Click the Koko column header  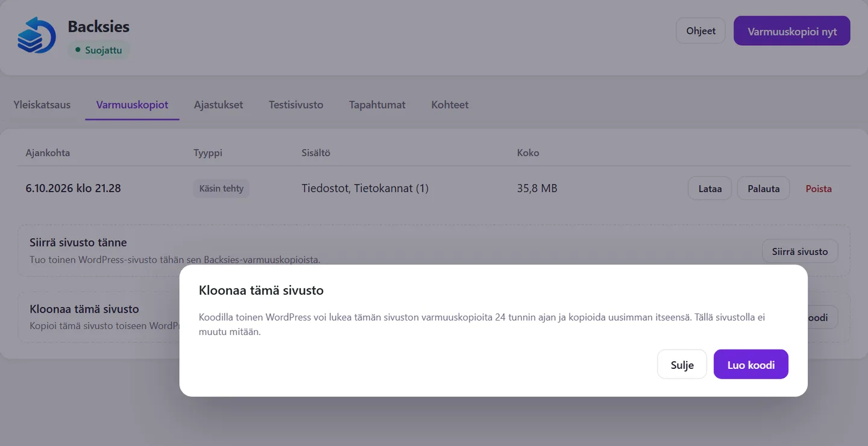tap(528, 152)
